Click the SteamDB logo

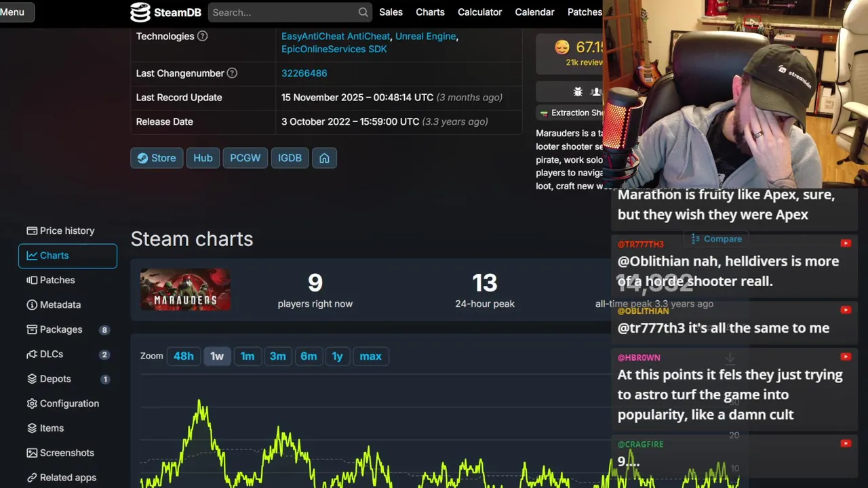pyautogui.click(x=167, y=12)
